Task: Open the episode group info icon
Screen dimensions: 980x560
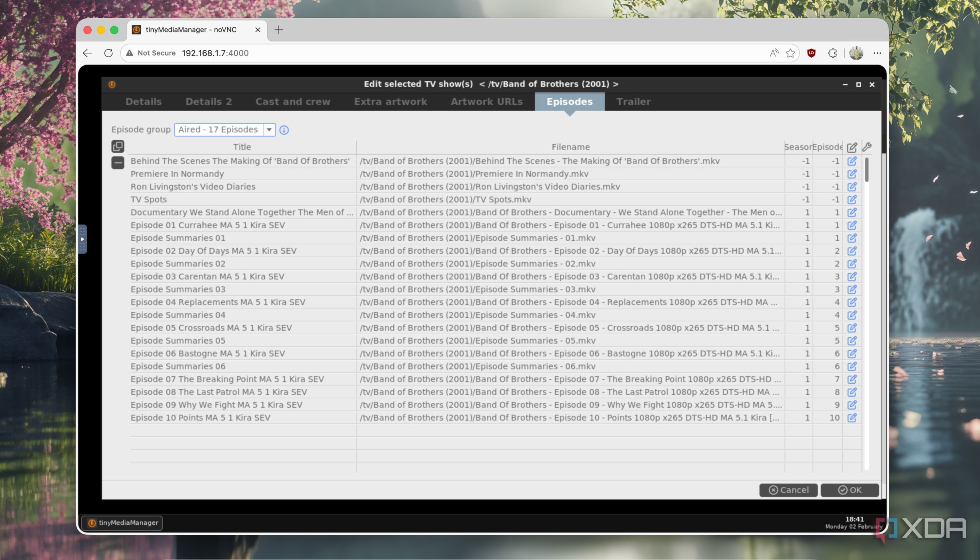Action: pyautogui.click(x=284, y=130)
